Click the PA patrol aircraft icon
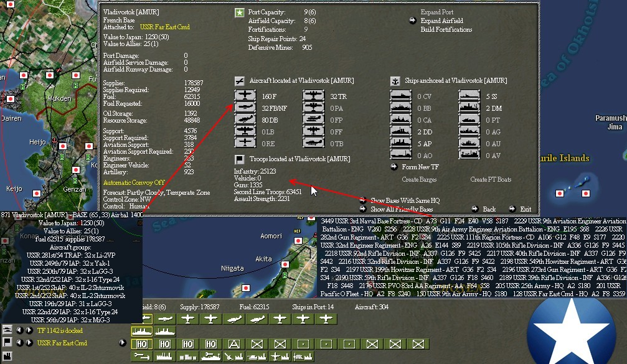 pos(313,108)
